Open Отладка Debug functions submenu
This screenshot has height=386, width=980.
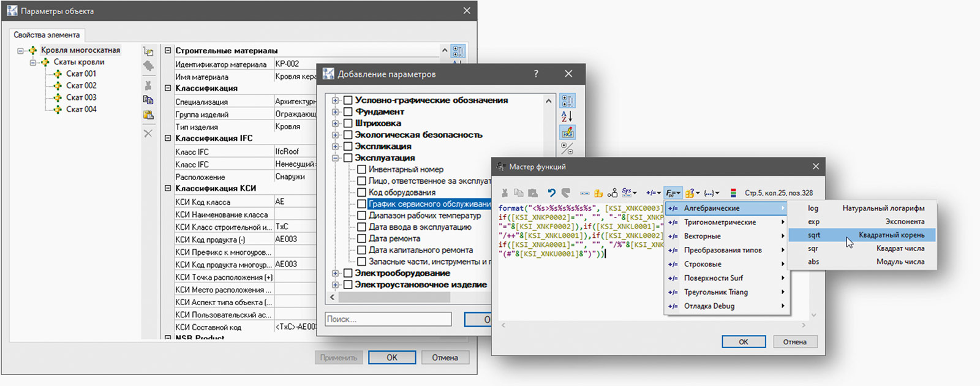(726, 306)
